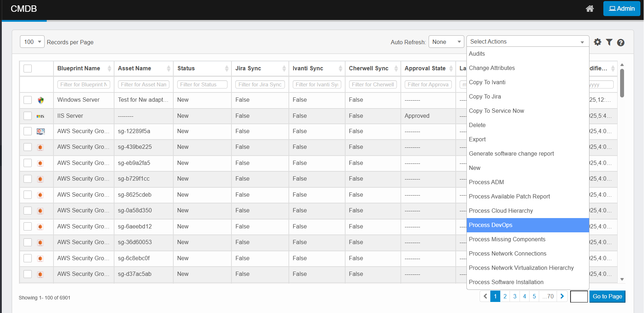Click previous page arrow in pagination
Screen dimensions: 644x313
(485, 296)
